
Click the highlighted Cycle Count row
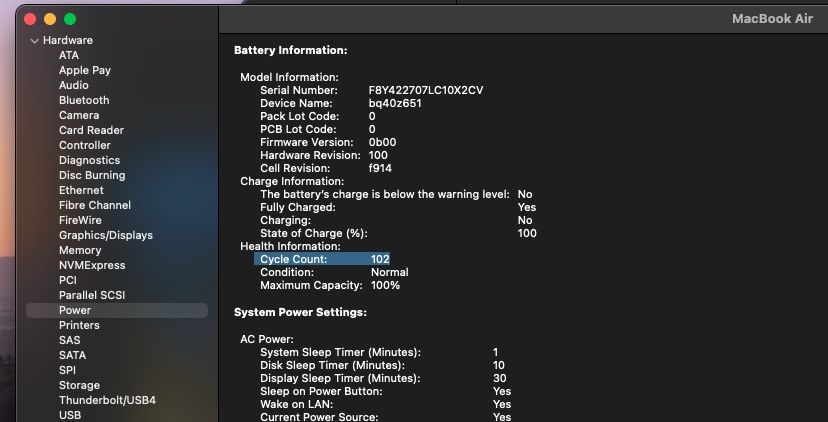pyautogui.click(x=321, y=259)
